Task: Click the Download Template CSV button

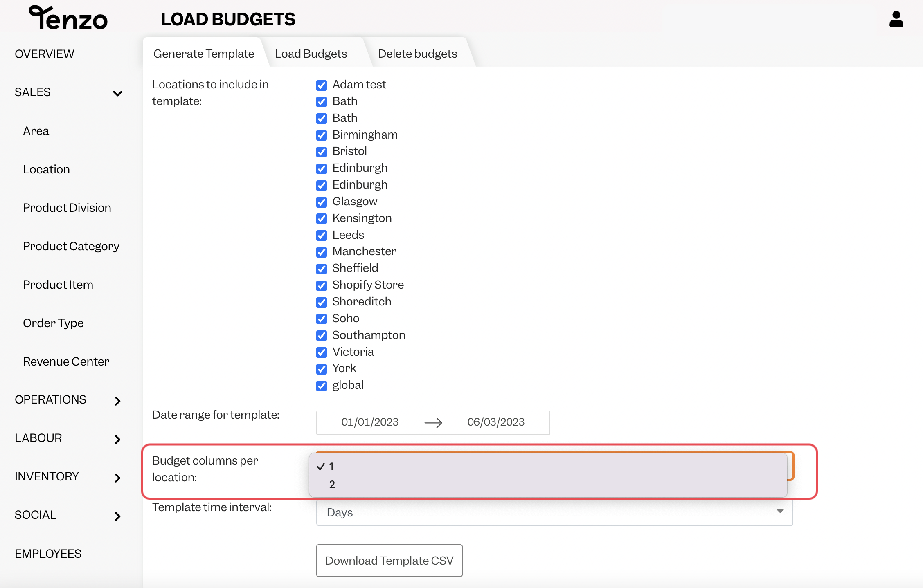Action: click(389, 561)
